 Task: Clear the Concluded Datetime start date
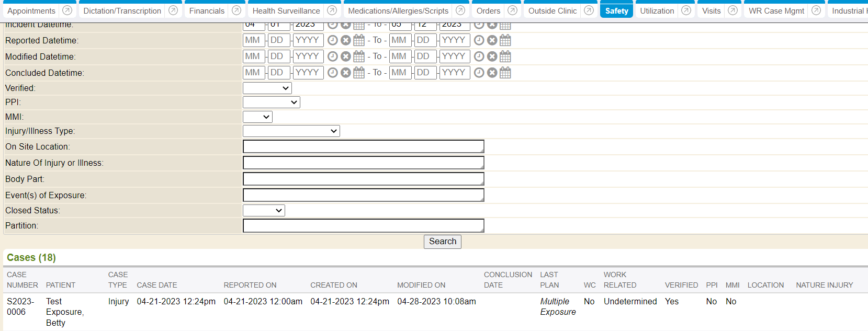click(345, 73)
